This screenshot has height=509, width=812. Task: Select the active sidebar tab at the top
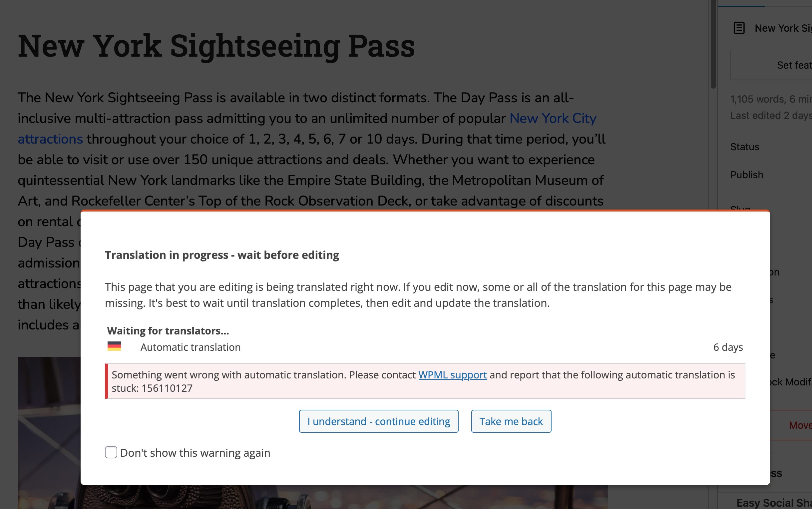pos(741,3)
